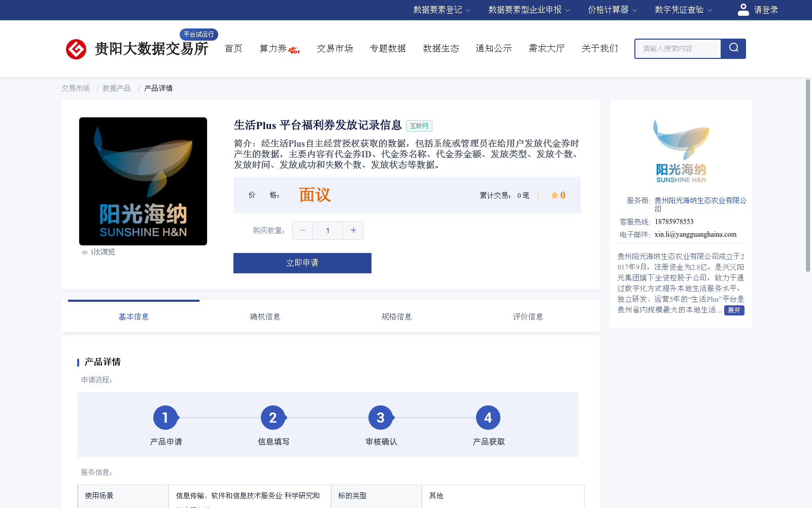This screenshot has height=508, width=812.
Task: Click the 阳光海纳 whale product thumbnail
Action: point(143,181)
